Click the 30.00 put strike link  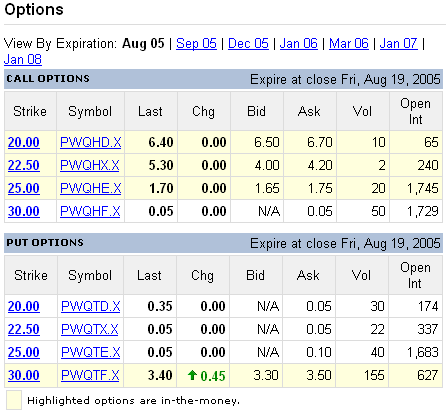pyautogui.click(x=24, y=375)
